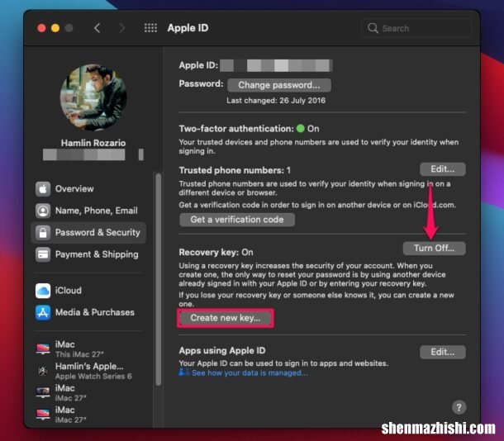Open Overview section
This screenshot has width=504, height=441.
tap(88, 189)
